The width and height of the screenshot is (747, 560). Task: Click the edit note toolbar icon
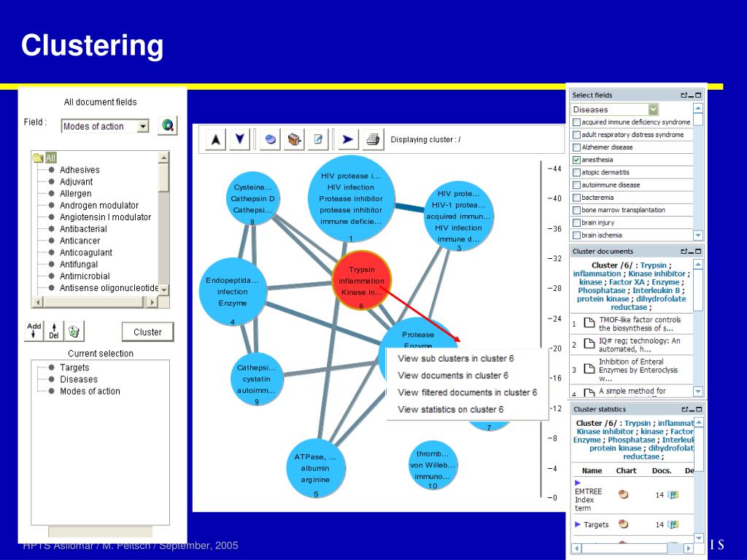point(318,139)
